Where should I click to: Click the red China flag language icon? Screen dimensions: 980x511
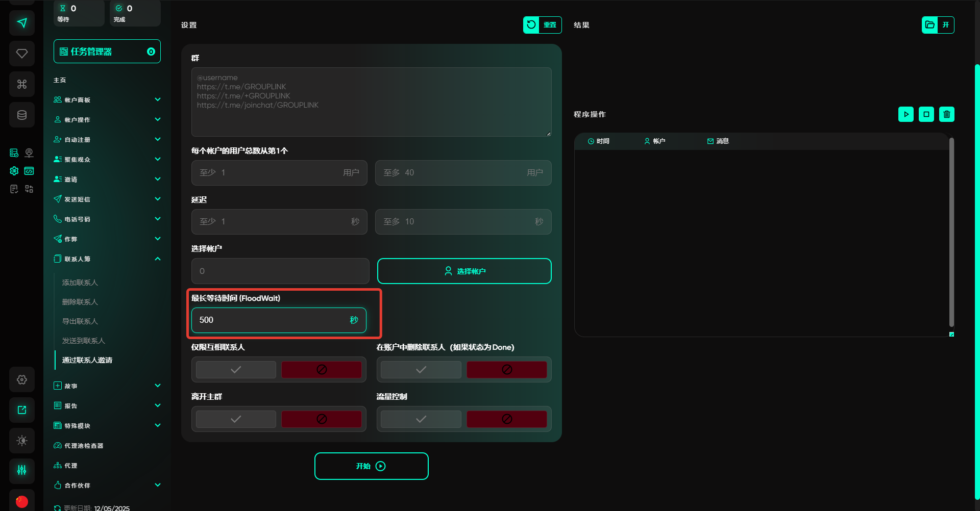coord(22,501)
